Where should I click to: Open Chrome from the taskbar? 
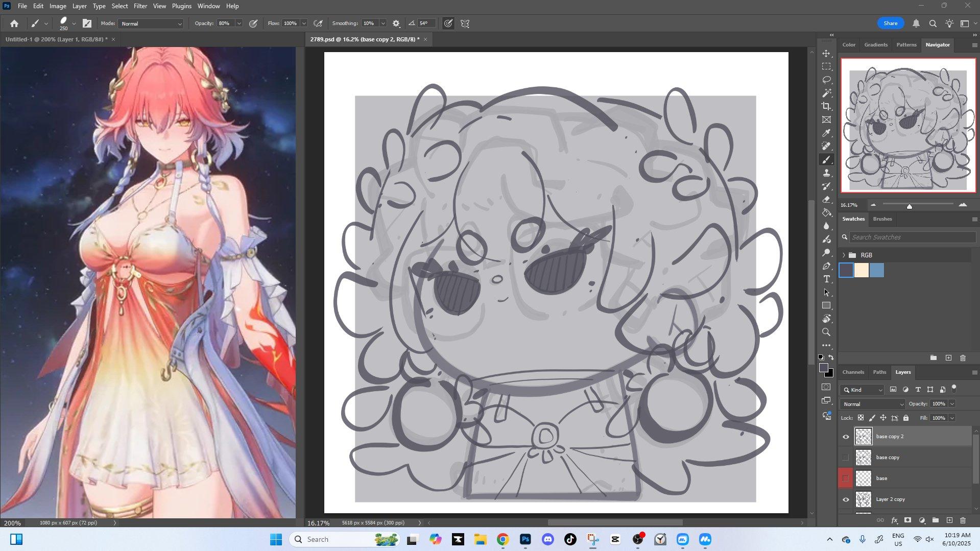(x=503, y=539)
